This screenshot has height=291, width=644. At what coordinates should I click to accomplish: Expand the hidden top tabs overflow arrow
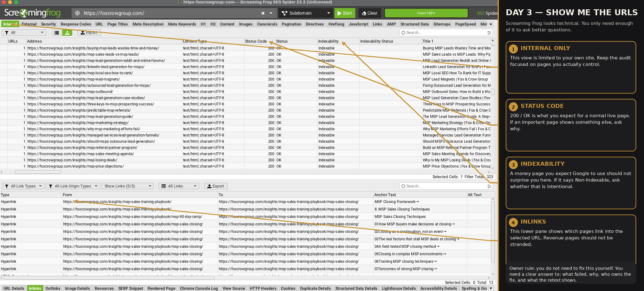(491, 24)
